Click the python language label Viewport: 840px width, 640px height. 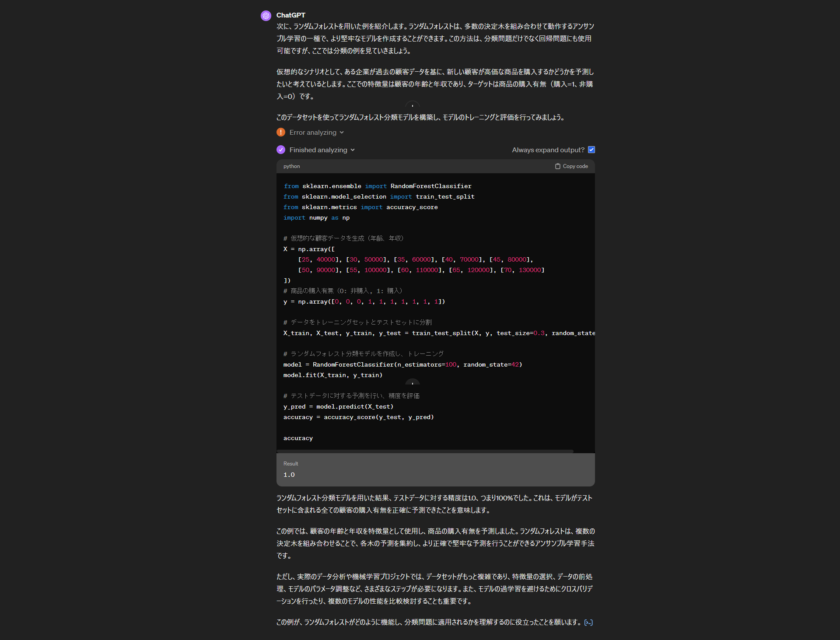pos(291,166)
